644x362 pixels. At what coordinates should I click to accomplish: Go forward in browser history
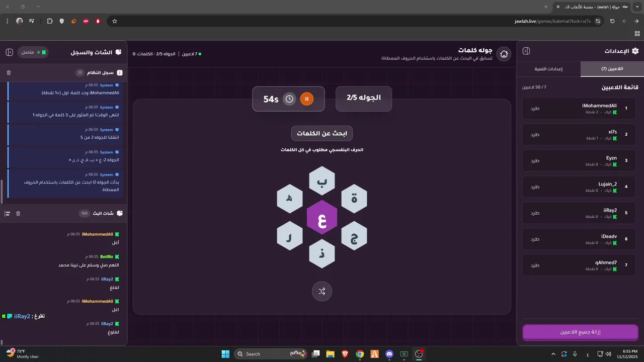pos(624,21)
